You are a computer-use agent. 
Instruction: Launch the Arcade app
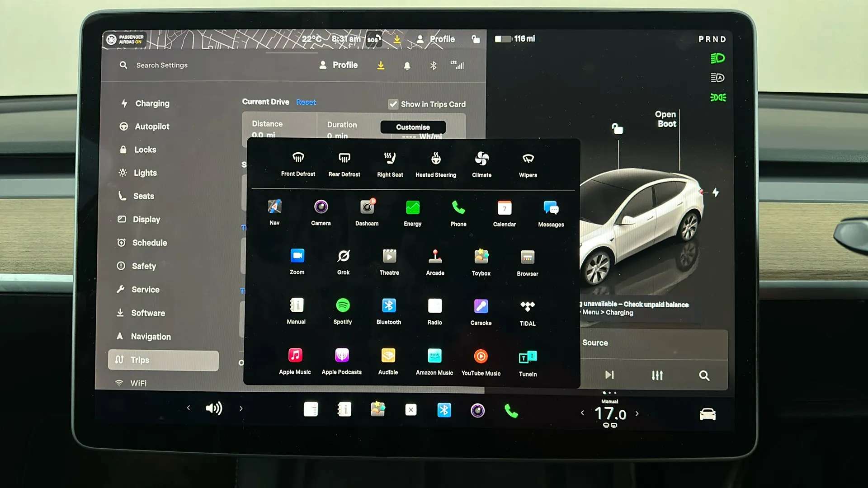click(435, 263)
